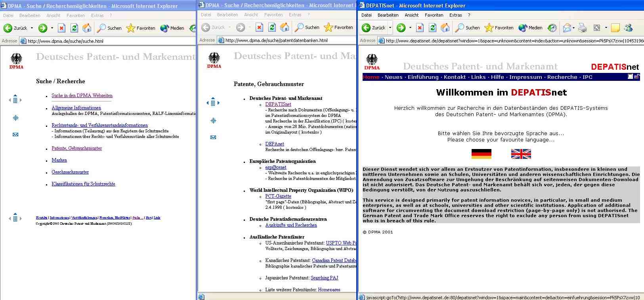Click the address field showing depatisnet.de URL
Screen dimensions: 644x300
(x=511, y=40)
